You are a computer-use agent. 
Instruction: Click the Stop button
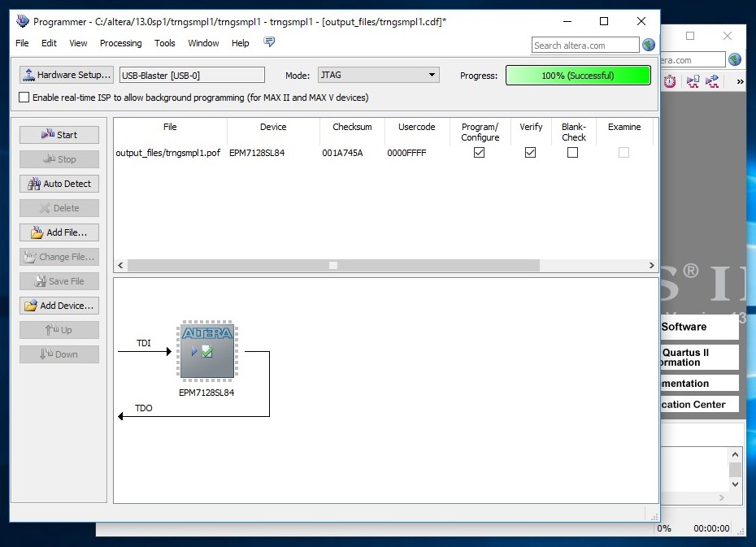click(x=59, y=159)
